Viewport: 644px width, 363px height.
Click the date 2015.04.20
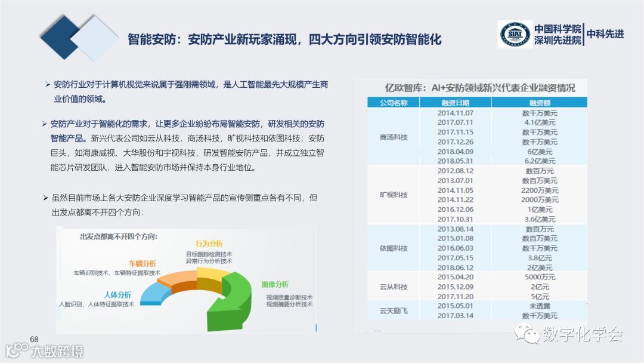(x=455, y=277)
